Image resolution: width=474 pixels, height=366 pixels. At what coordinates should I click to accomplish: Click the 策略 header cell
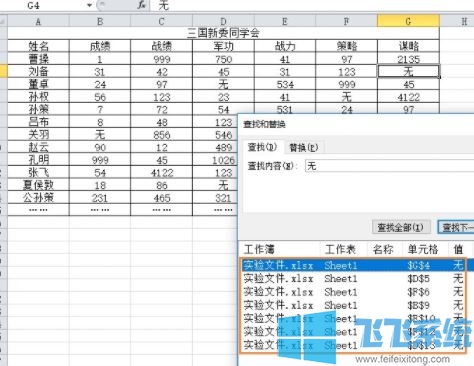[x=347, y=46]
